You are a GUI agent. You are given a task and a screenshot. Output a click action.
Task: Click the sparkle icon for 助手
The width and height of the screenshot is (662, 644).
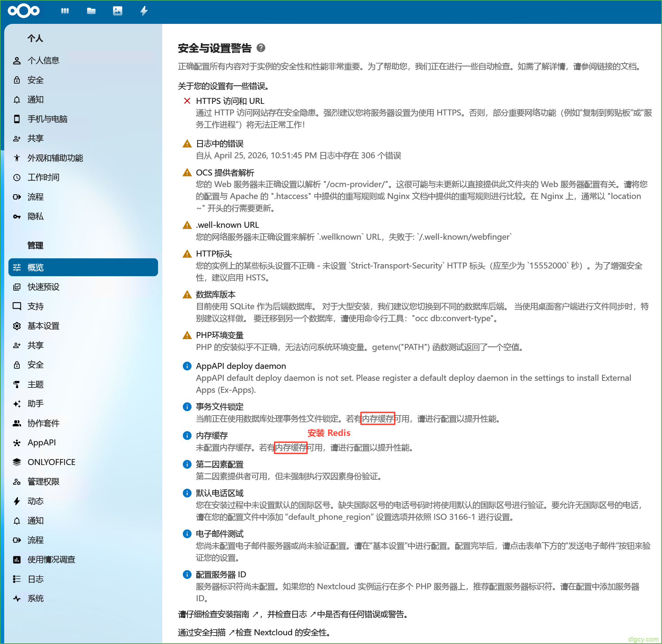click(17, 404)
